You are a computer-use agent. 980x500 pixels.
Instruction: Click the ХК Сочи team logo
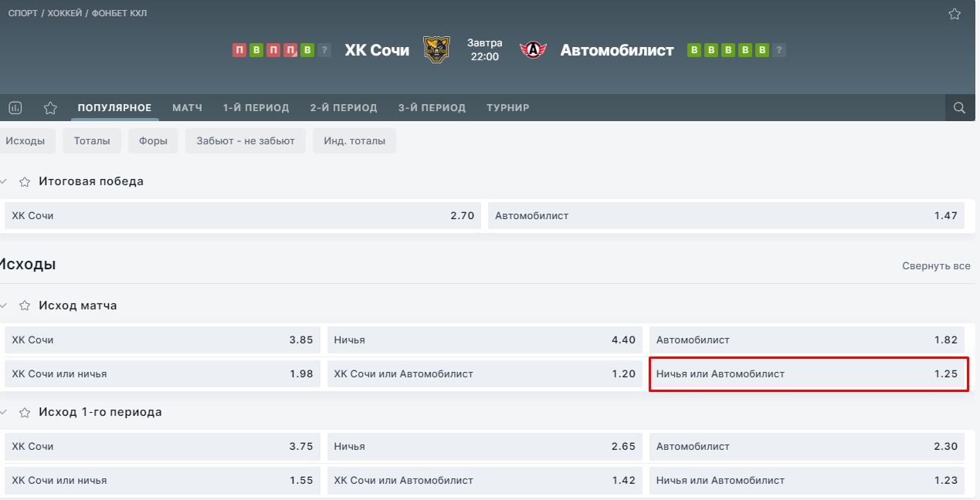pos(436,50)
